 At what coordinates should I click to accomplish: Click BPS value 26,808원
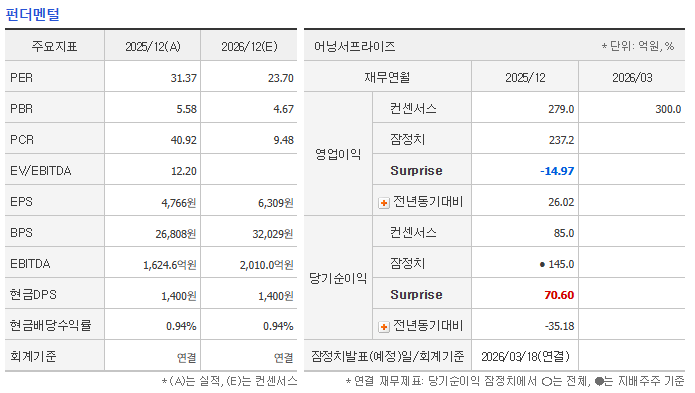[x=176, y=234]
